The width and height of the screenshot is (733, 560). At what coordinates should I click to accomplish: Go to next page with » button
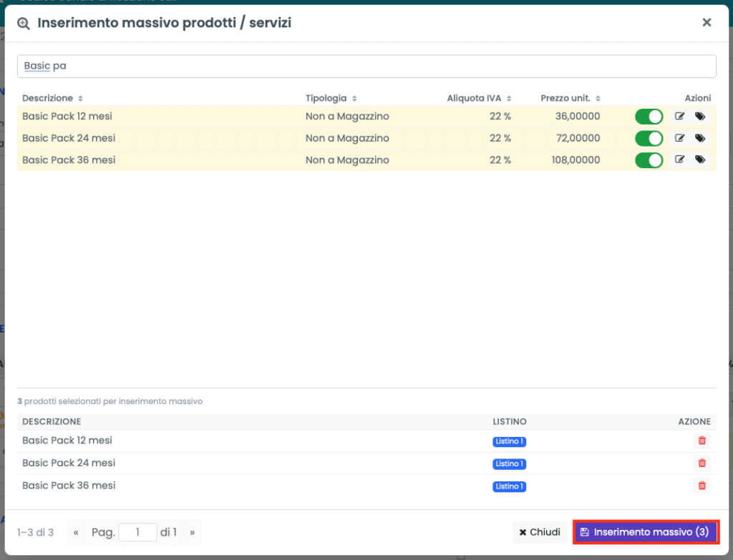tap(192, 532)
